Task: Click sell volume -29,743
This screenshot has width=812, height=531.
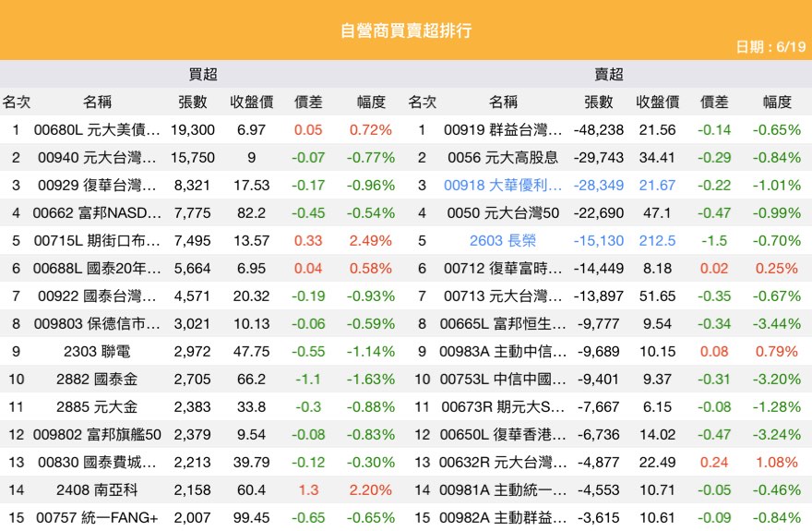Action: 599,158
